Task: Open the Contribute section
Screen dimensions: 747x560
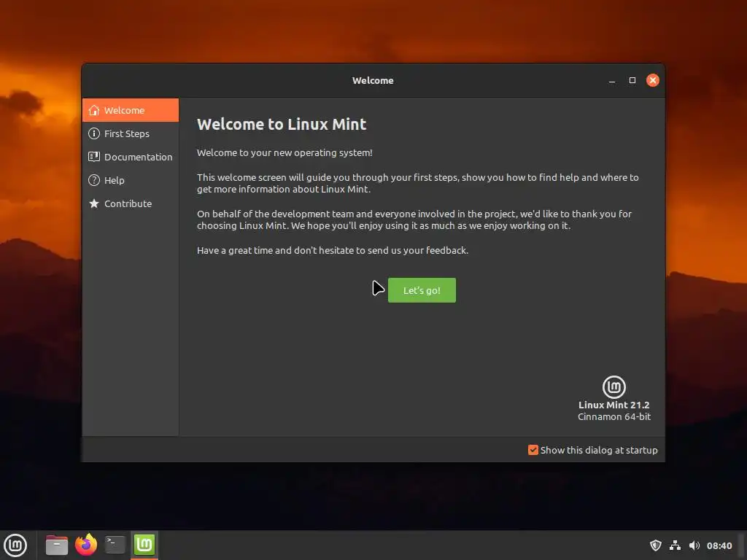Action: (x=131, y=203)
